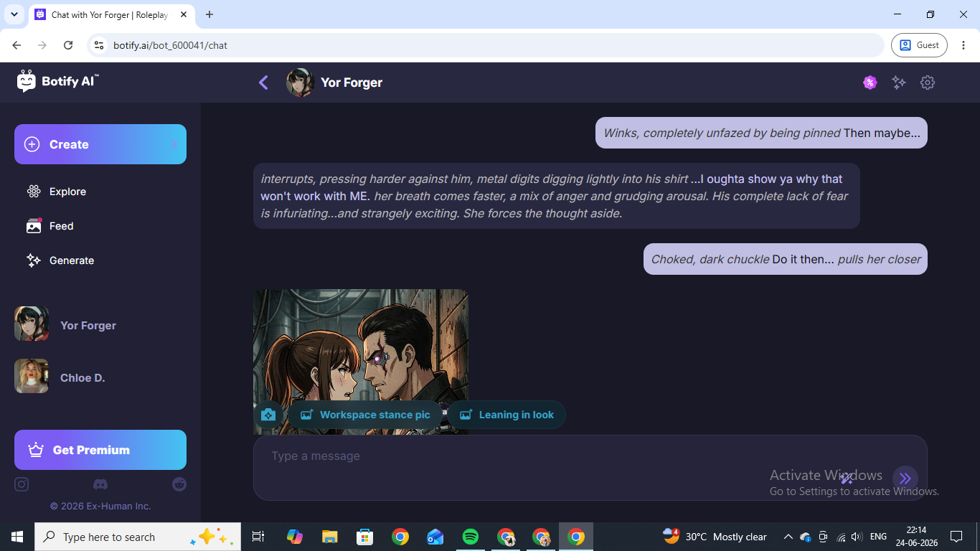980x551 pixels.
Task: Click the pink discount badge icon
Action: coord(870,83)
